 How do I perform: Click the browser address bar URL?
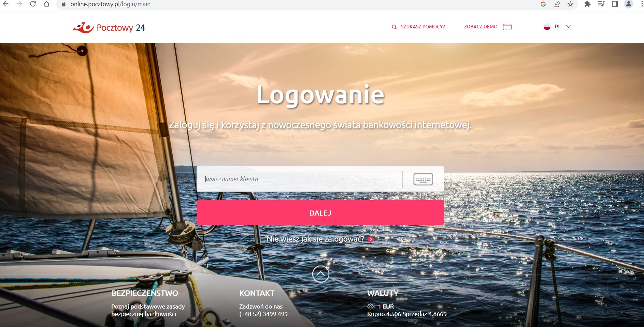[x=110, y=4]
